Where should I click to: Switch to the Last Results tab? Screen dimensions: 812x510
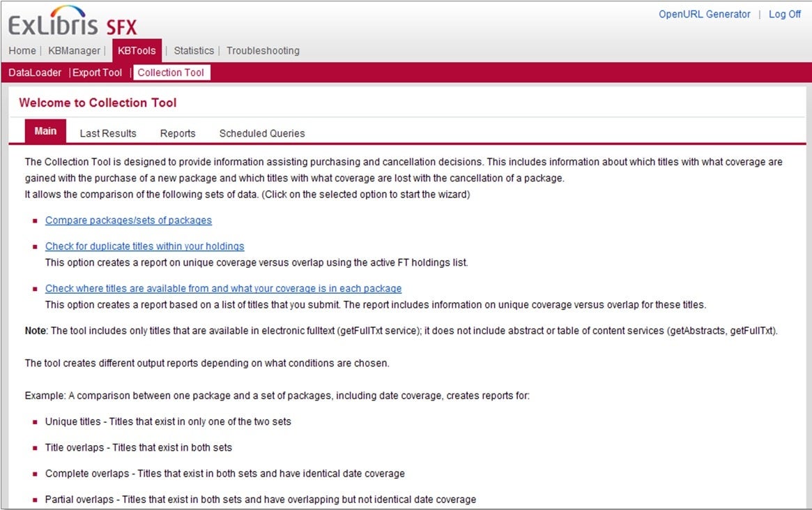pos(108,133)
